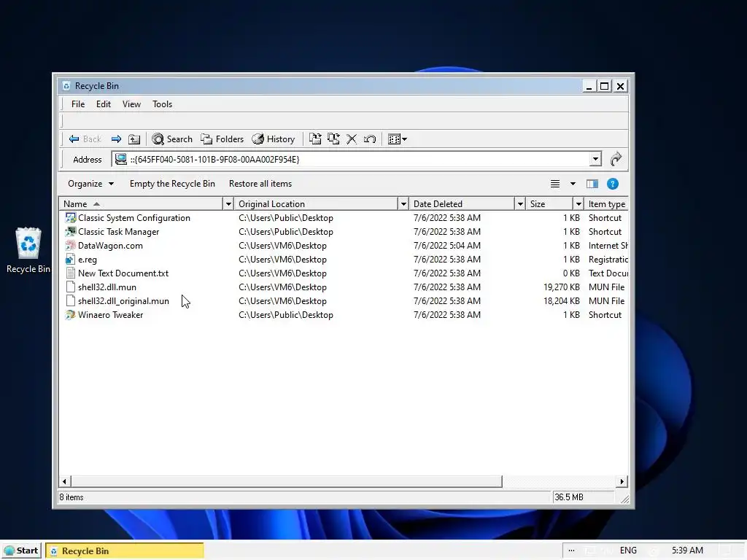Click the horizontal scrollbar thumb

click(286, 481)
